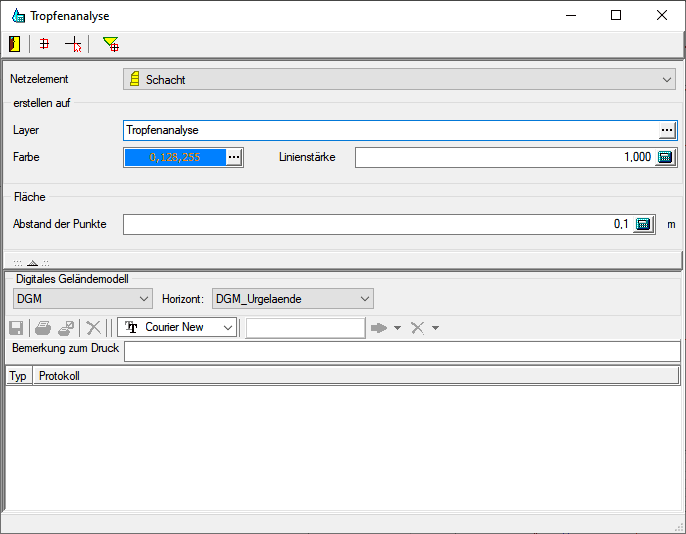Click the Layer Tropfenanalyse input field
The height and width of the screenshot is (534, 686).
tap(390, 130)
